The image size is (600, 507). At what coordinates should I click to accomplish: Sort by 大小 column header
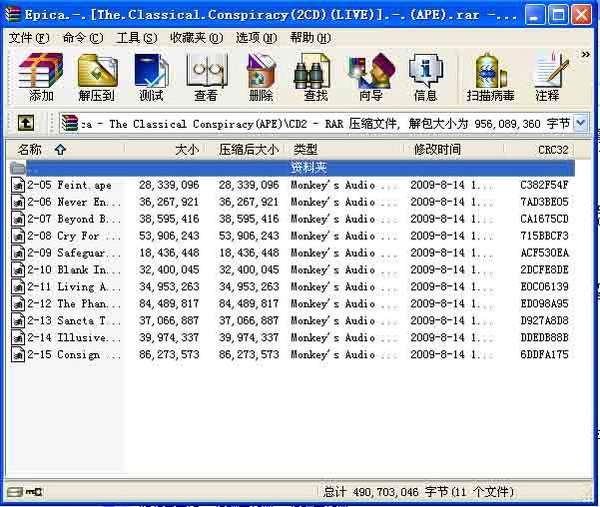click(165, 149)
